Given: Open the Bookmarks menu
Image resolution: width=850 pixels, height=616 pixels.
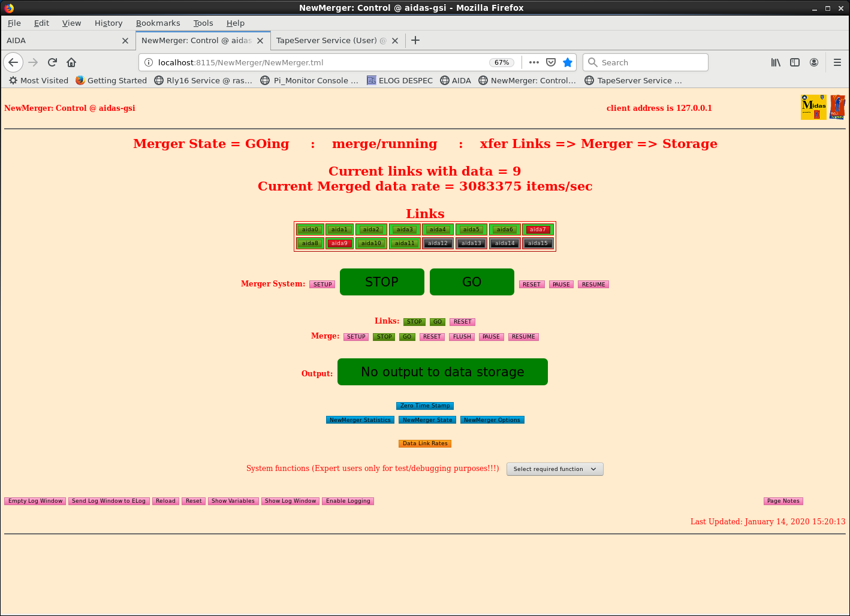Looking at the screenshot, I should pyautogui.click(x=158, y=23).
